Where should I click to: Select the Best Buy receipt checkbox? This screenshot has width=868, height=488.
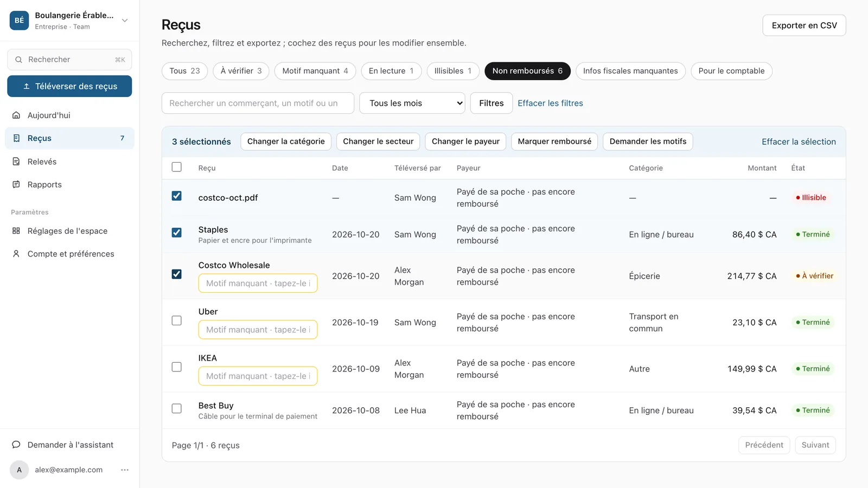coord(177,408)
